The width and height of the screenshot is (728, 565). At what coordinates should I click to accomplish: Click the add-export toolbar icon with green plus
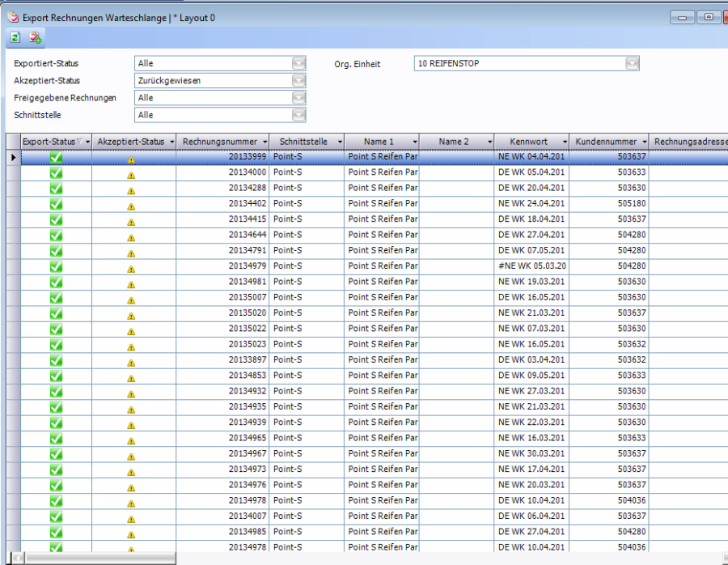coord(35,38)
